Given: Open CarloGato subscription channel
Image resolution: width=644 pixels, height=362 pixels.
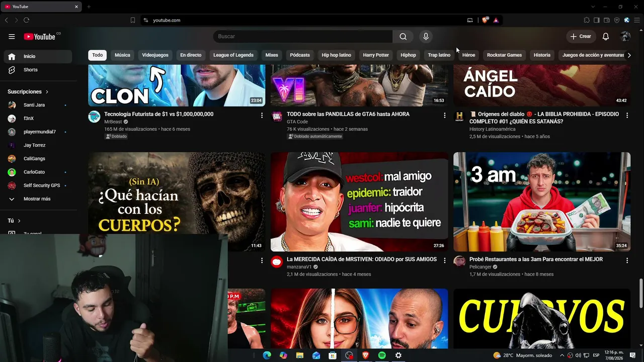Looking at the screenshot, I should coord(37,172).
